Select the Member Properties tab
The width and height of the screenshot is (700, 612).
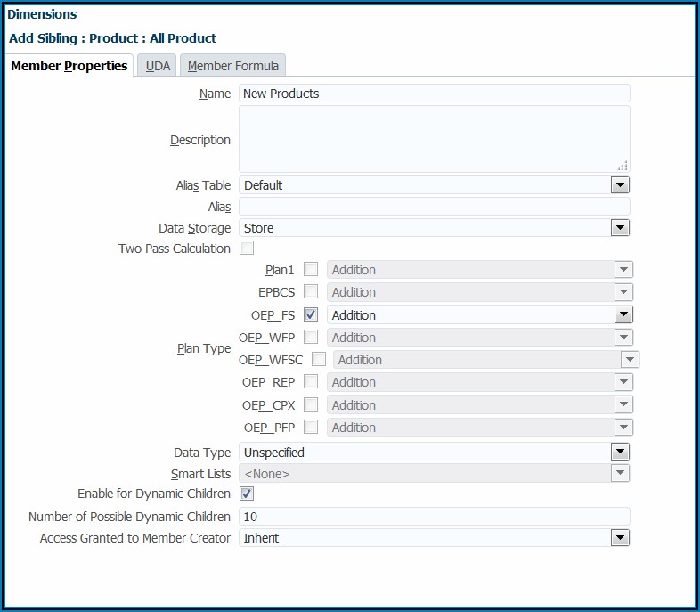[69, 66]
